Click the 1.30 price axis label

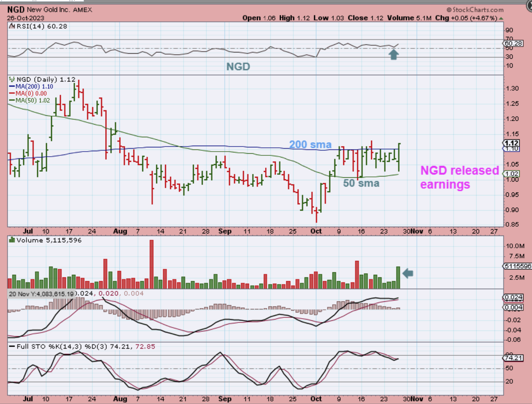(512, 89)
